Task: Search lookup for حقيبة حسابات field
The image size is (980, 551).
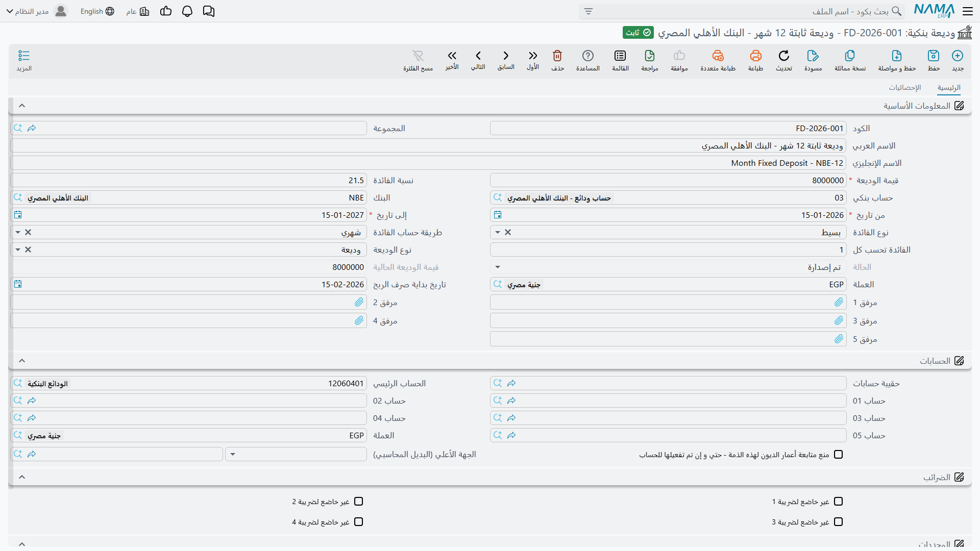Action: coord(498,383)
